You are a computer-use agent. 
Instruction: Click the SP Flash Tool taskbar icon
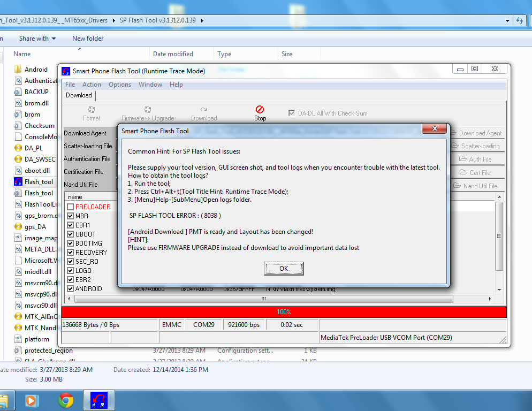pos(99,400)
